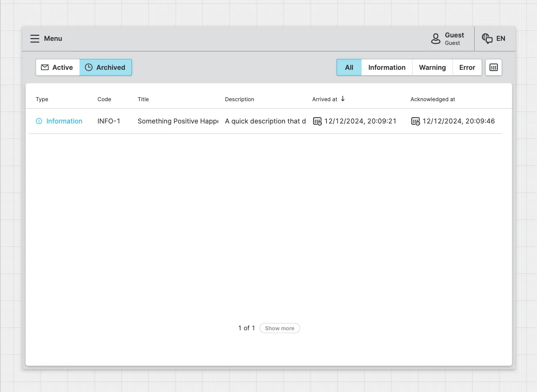Viewport: 537px width, 392px height.
Task: Switch to Archived notifications
Action: [106, 67]
